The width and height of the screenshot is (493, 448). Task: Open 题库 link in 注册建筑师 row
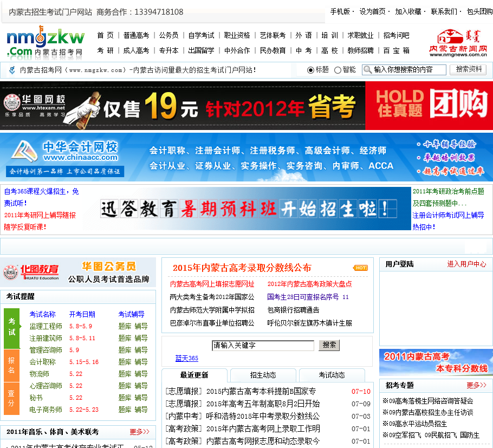125,338
